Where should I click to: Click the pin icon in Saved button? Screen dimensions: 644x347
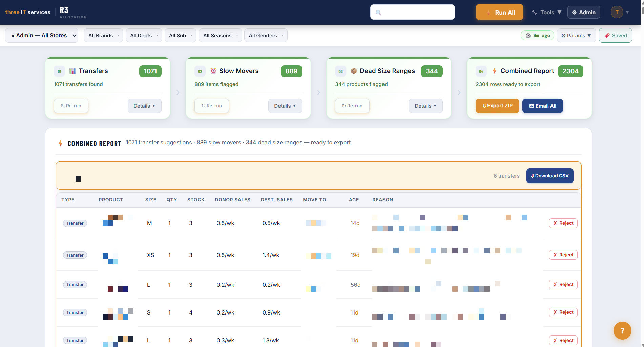coord(607,35)
